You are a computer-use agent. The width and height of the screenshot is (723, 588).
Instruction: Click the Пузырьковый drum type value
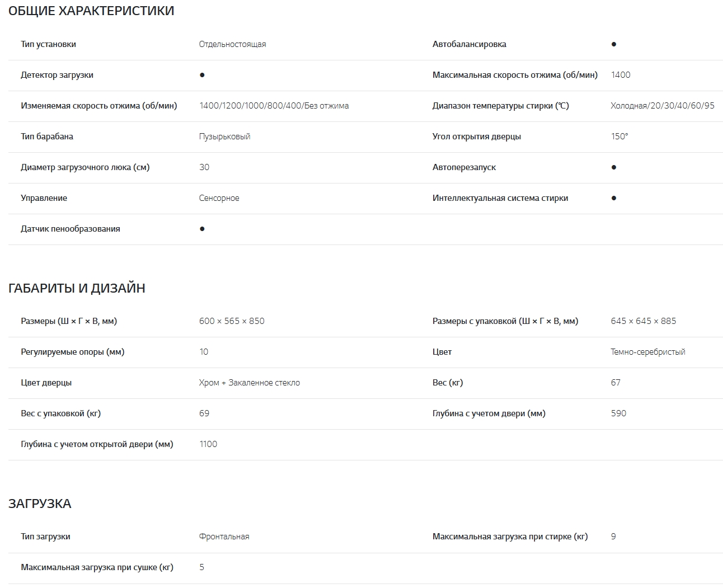[x=224, y=137]
